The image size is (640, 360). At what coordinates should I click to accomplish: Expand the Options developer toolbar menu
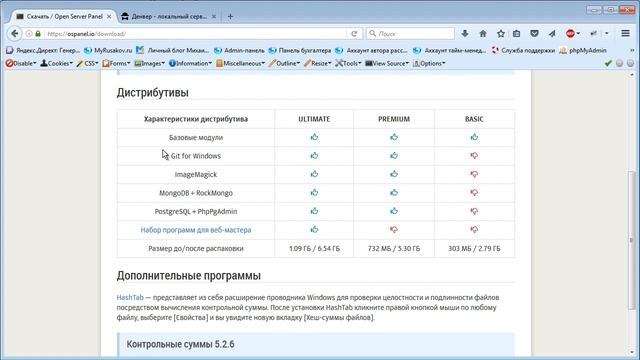point(429,63)
